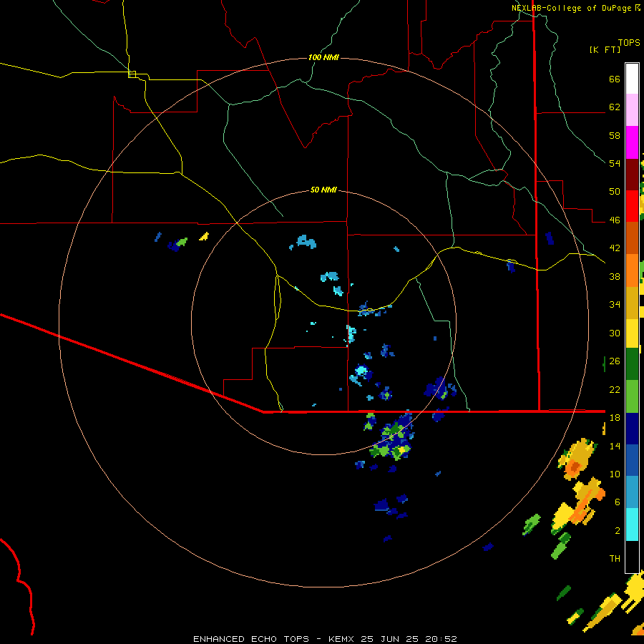The width and height of the screenshot is (644, 644).
Task: Click the dark green legend band near 26
Action: pyautogui.click(x=632, y=364)
